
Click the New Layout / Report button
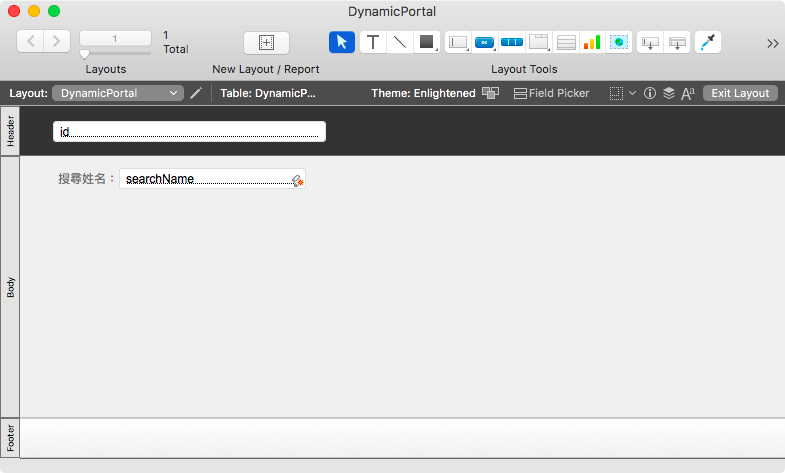(266, 43)
